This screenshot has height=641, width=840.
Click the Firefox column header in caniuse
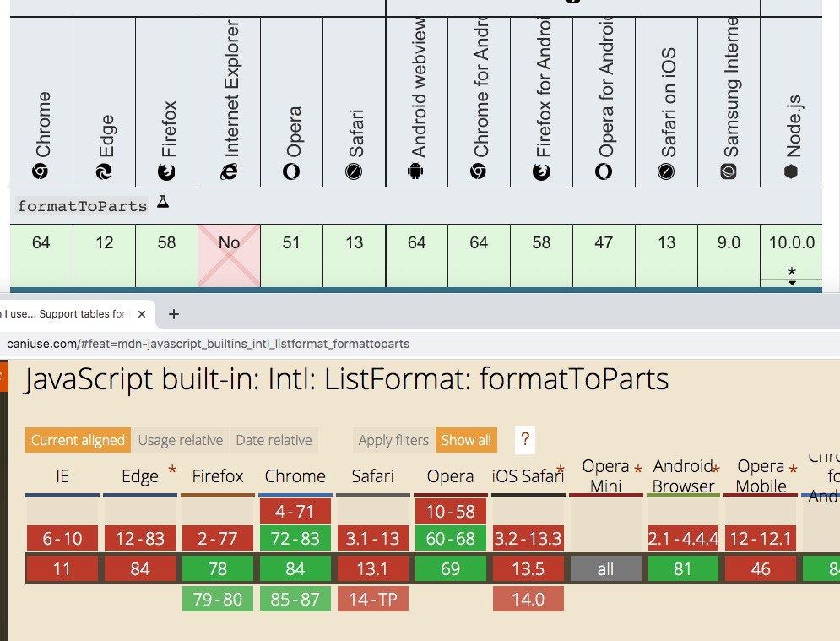218,476
